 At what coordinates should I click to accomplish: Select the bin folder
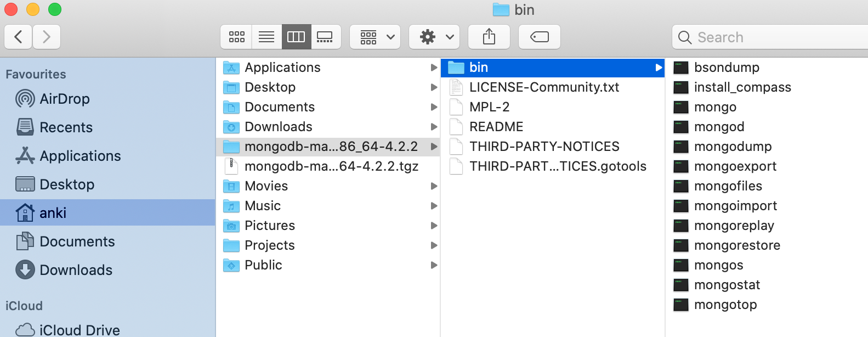pyautogui.click(x=553, y=68)
